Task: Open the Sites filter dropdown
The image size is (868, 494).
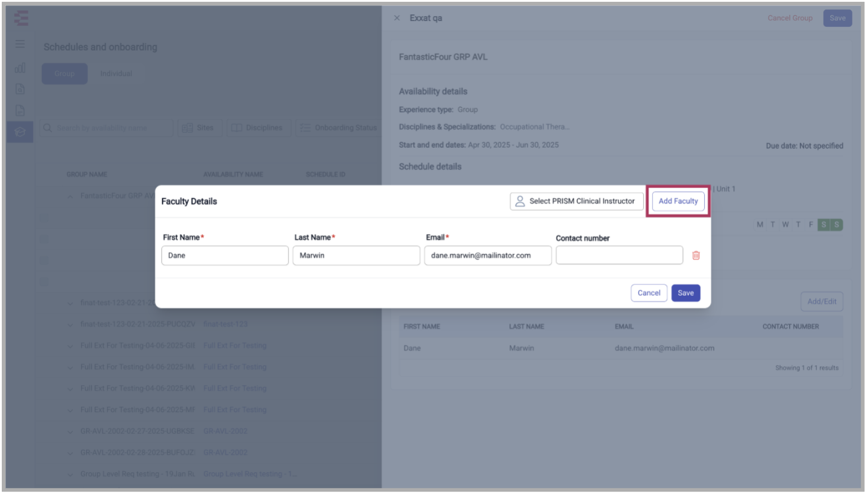Action: click(200, 128)
